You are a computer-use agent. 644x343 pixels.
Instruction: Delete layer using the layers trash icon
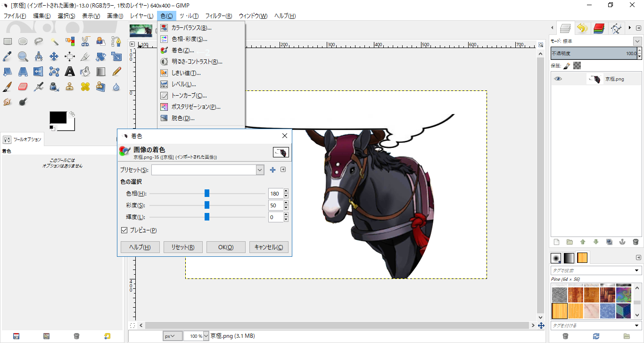coord(635,242)
